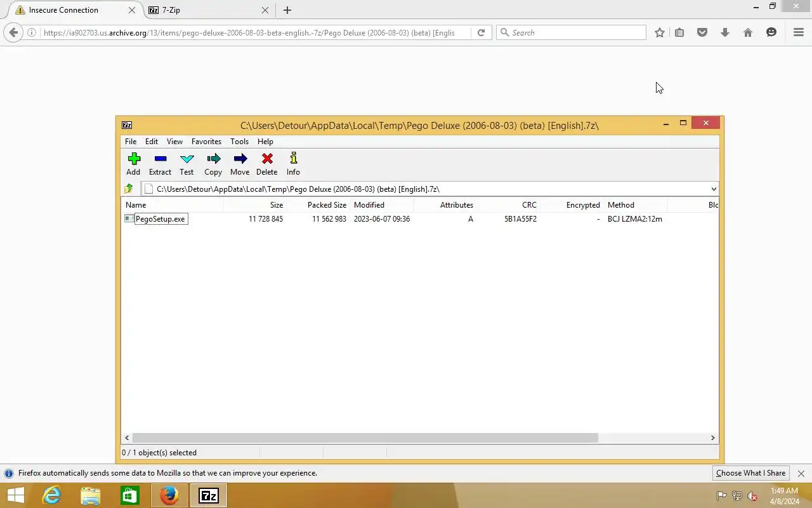Sort by the CRC column header
Viewport: 812px width, 508px height.
[508, 205]
